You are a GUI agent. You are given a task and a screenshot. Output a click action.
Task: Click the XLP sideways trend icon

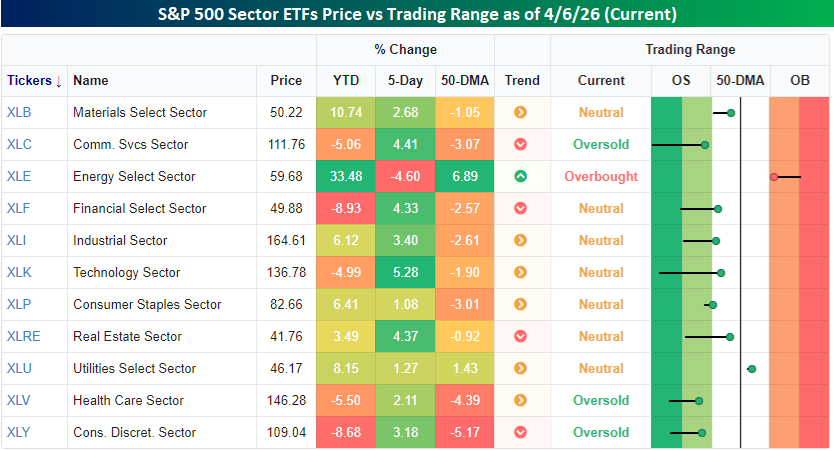(x=520, y=305)
